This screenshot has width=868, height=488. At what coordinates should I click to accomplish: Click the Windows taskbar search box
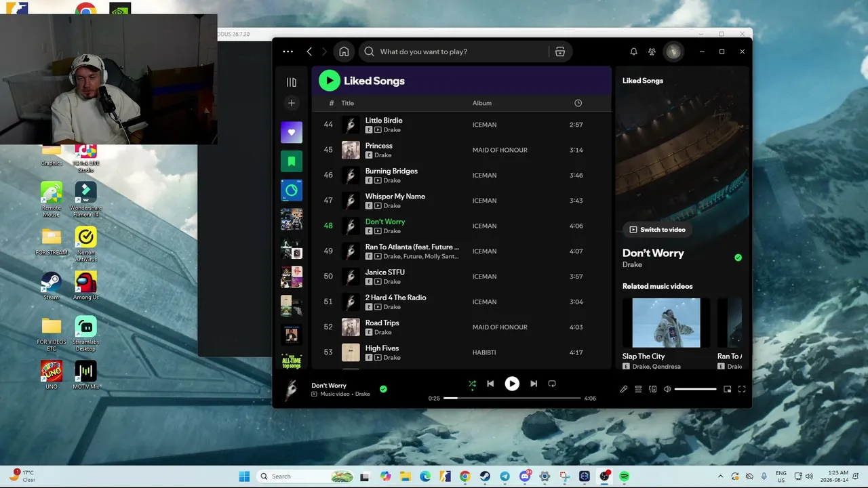pos(307,476)
